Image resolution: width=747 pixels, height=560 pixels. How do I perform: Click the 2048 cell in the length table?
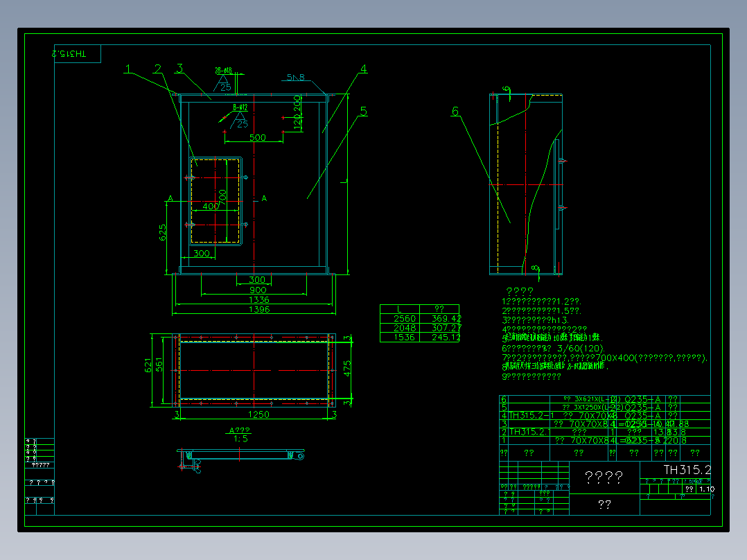[x=405, y=327]
